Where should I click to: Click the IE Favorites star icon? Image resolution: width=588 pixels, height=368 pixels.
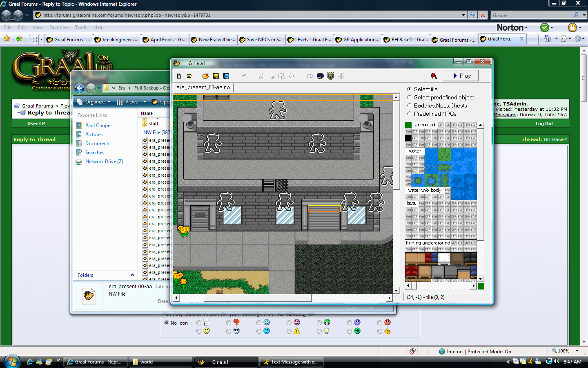[7, 39]
